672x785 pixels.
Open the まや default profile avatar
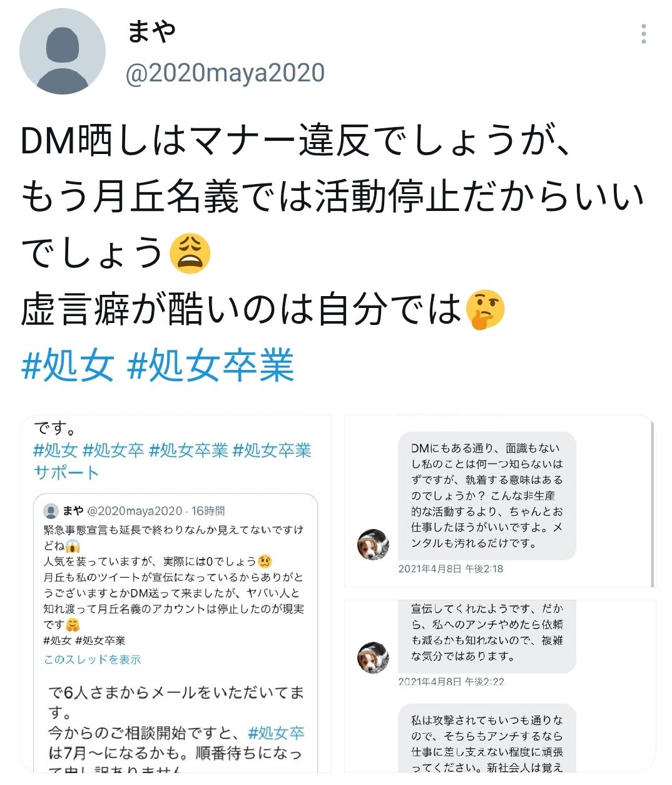point(63,51)
